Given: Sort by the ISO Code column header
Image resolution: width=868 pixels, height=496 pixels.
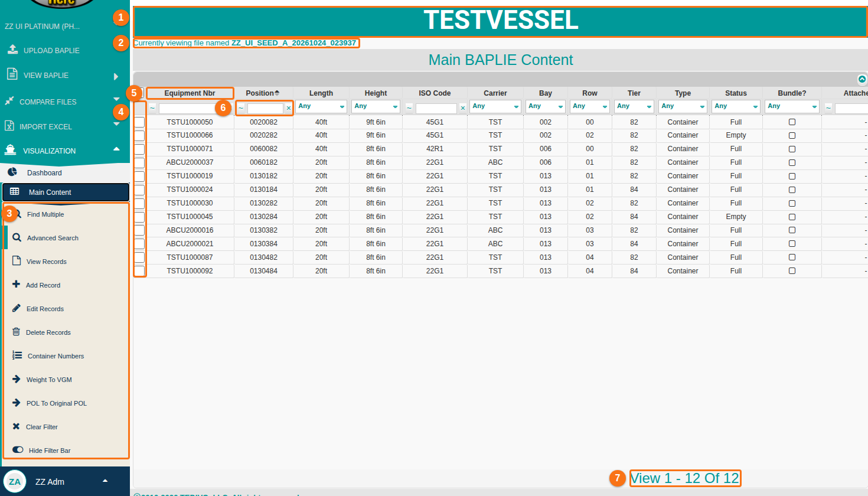Looking at the screenshot, I should (435, 93).
